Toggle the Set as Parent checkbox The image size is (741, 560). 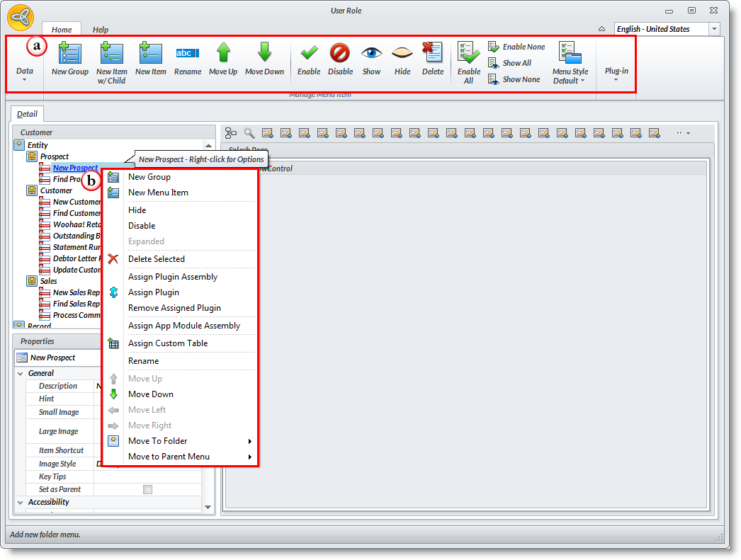(147, 489)
